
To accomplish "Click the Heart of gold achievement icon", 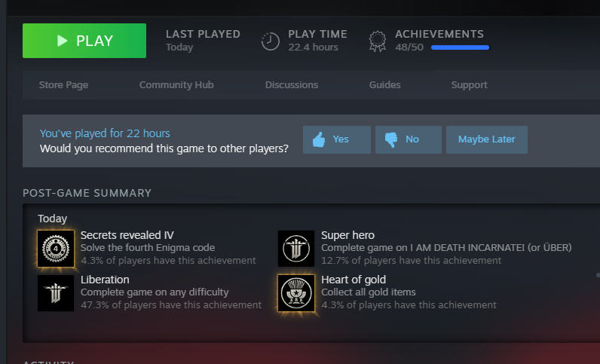I will coord(295,293).
